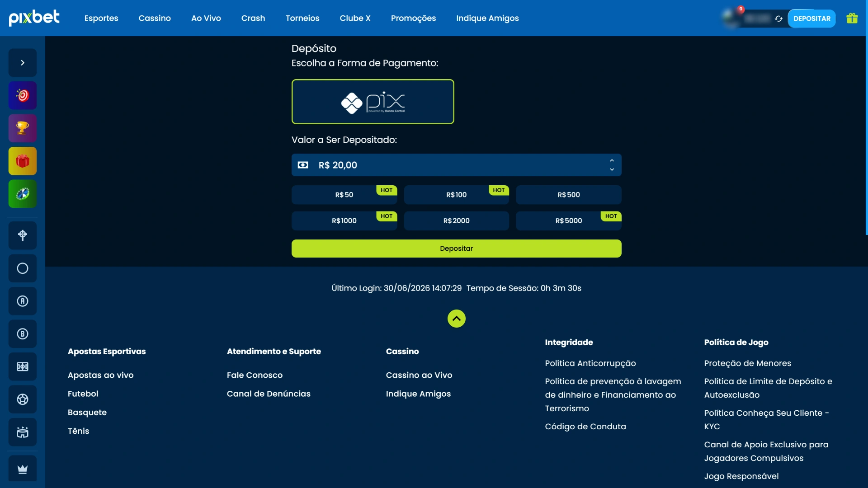The image size is (868, 488).
Task: Decrease deposit amount with down arrow
Action: [612, 169]
